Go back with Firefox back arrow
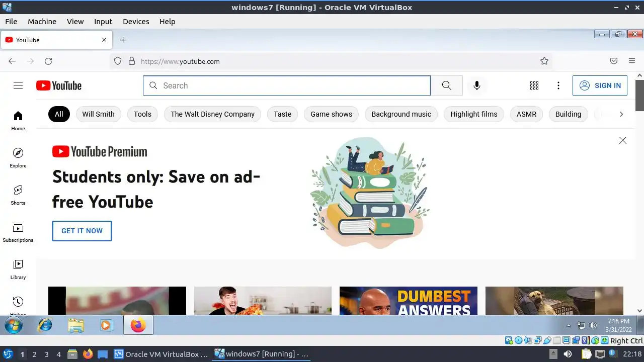 pos(12,61)
